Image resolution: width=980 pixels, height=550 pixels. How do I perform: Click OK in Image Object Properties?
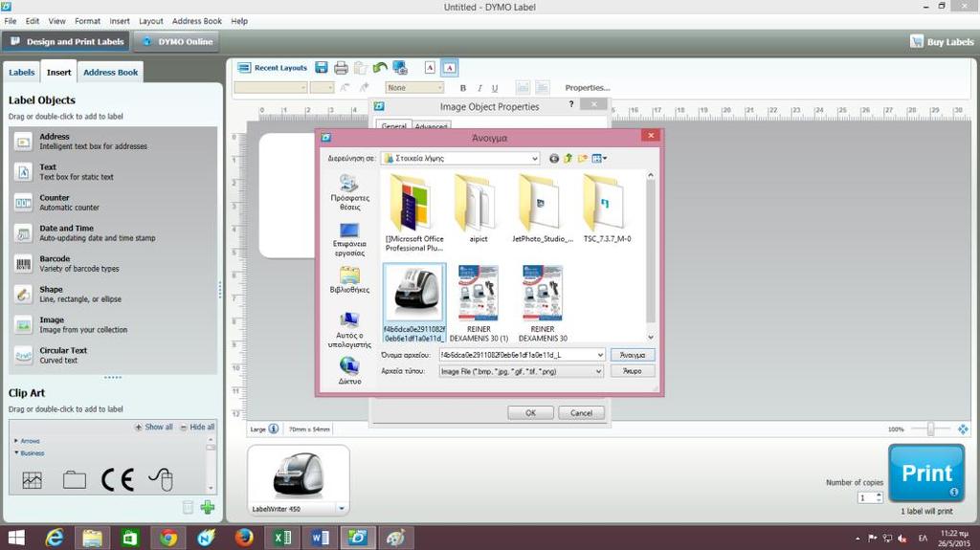pyautogui.click(x=530, y=413)
